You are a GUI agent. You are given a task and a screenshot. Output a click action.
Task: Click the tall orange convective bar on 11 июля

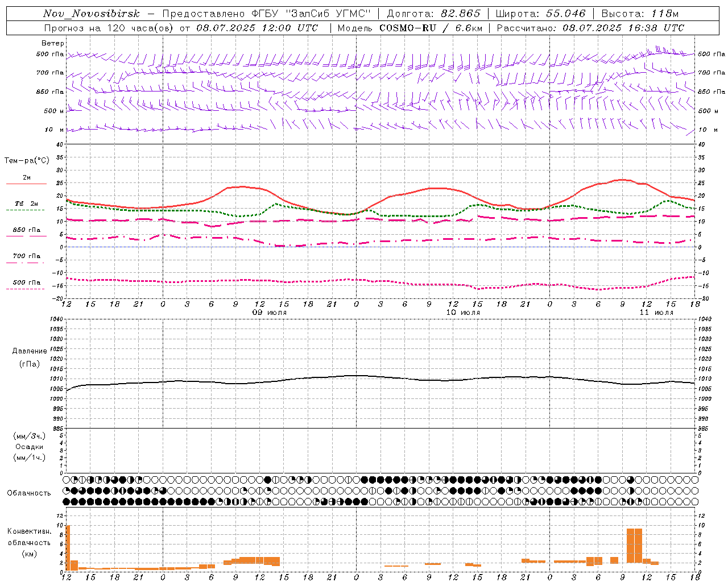[634, 546]
